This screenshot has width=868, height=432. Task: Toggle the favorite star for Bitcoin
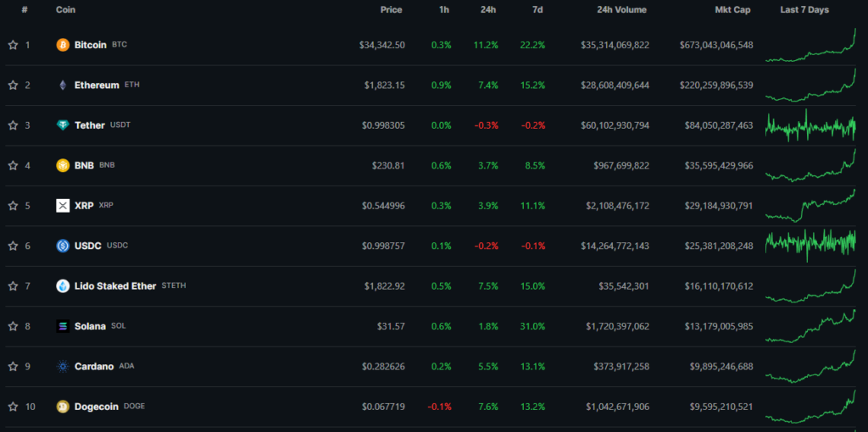point(13,45)
